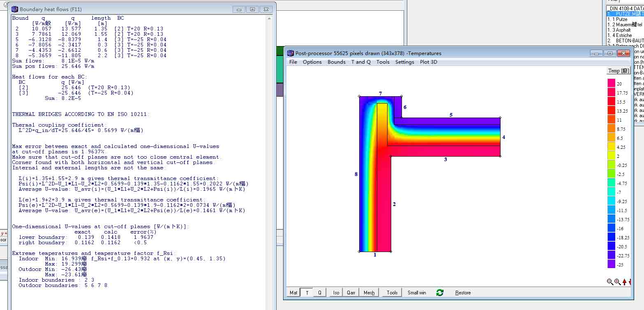Click the 20 degree color swatch in legend
Screen dimensions: 644x310
click(x=611, y=83)
